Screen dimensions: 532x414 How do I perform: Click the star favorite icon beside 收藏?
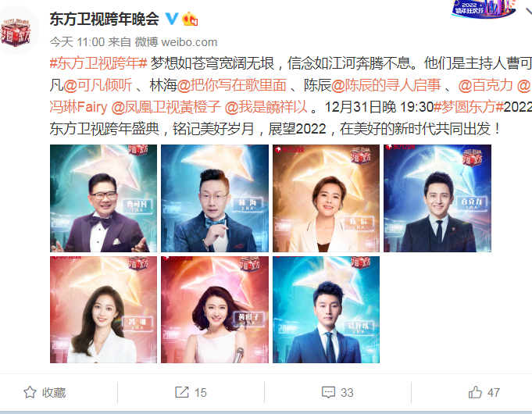[x=30, y=392]
